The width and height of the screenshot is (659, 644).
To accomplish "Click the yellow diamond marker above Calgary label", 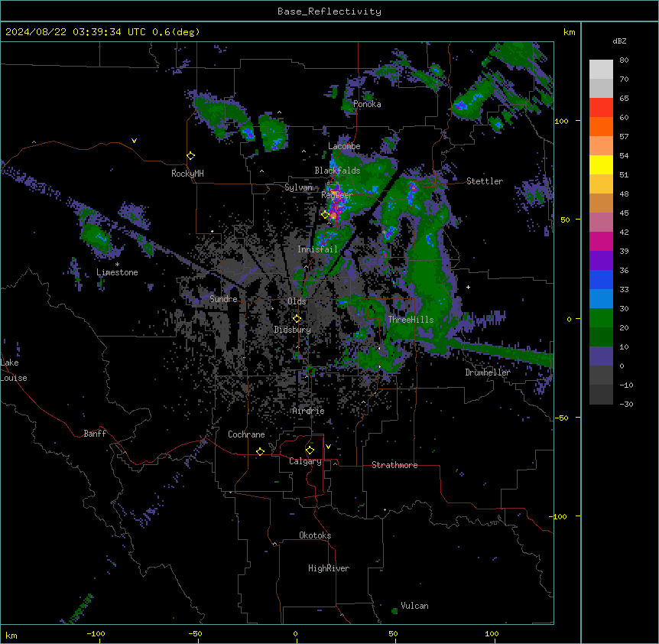I will pyautogui.click(x=310, y=450).
